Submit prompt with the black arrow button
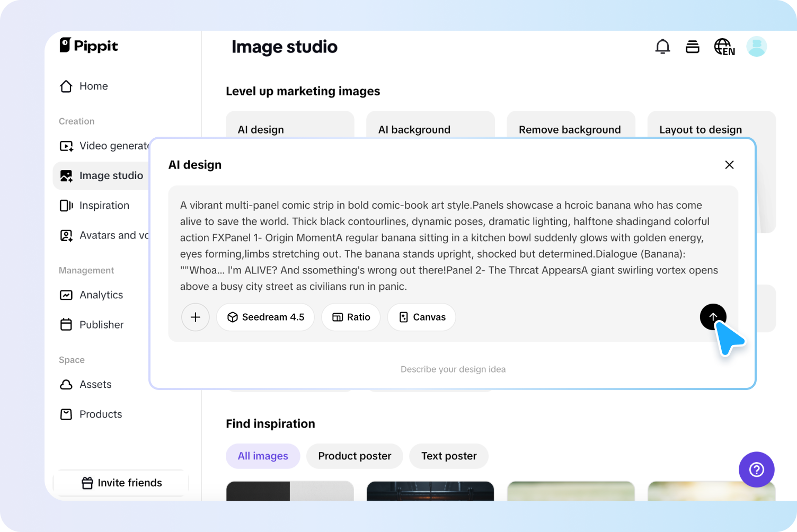Screen dimensions: 797x532 (713, 317)
